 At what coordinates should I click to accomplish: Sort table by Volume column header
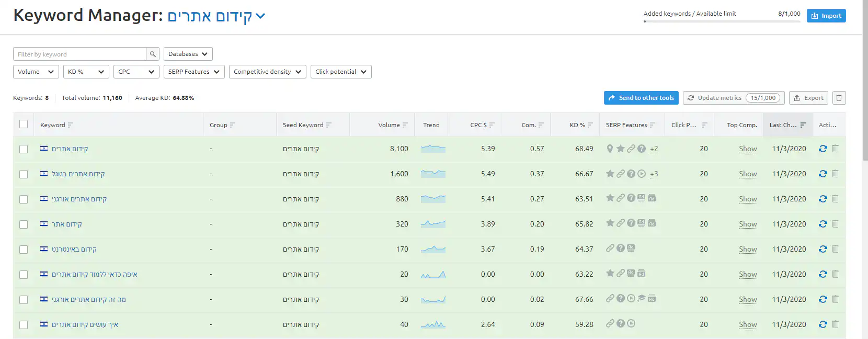(389, 125)
